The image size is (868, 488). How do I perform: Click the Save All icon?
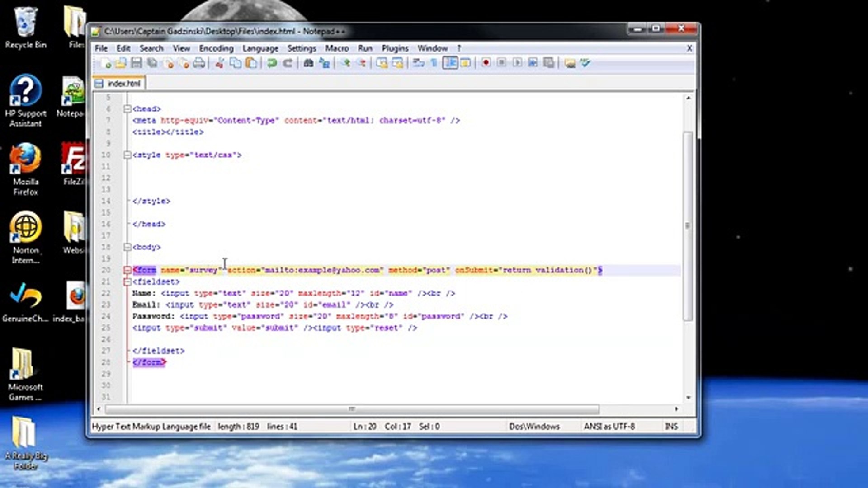tap(152, 63)
